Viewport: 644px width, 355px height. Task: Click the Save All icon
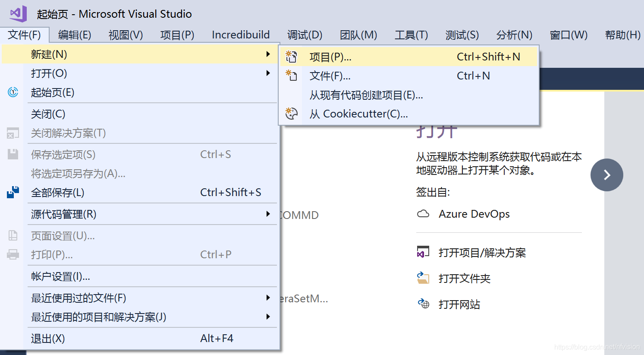13,192
